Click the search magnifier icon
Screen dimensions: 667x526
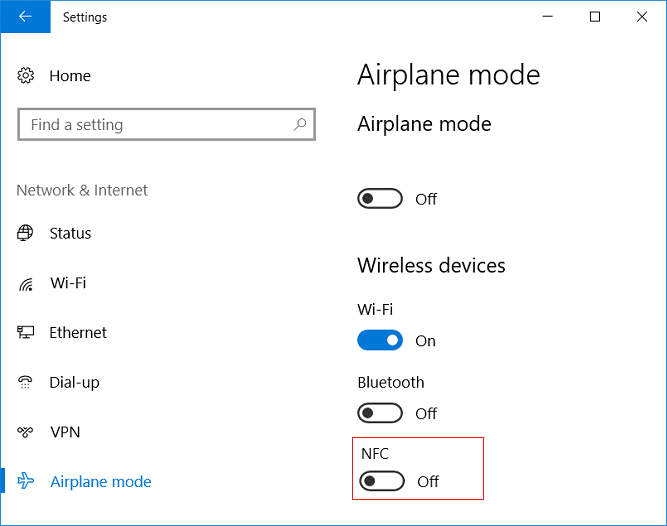299,125
